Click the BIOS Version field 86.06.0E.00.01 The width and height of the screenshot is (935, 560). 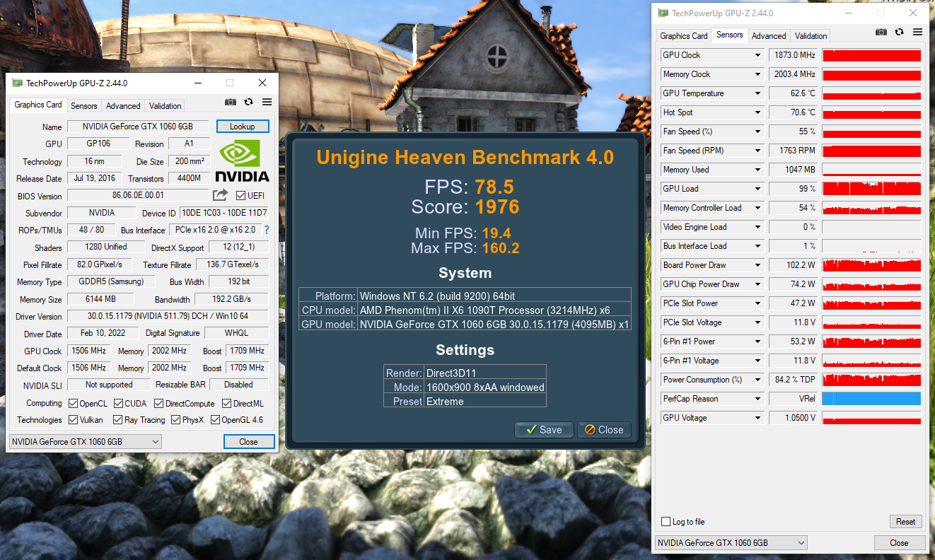click(138, 195)
